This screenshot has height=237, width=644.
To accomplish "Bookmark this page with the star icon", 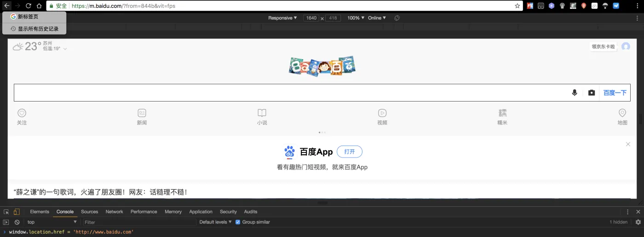I will [x=517, y=6].
